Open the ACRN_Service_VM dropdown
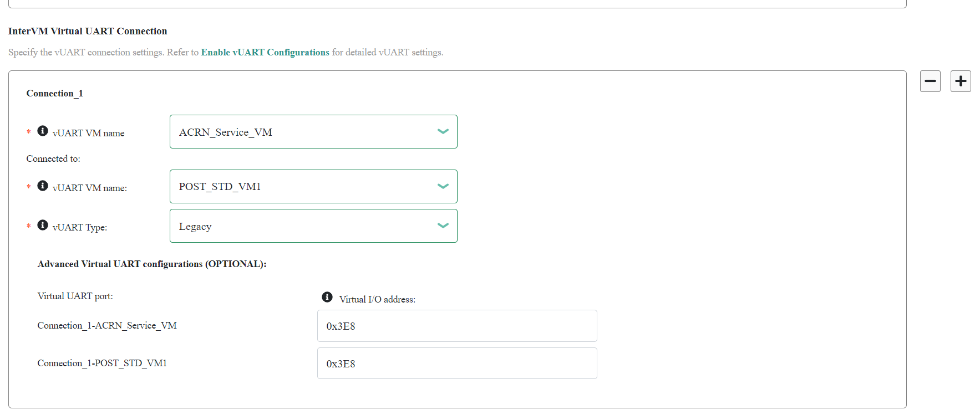 coord(313,132)
